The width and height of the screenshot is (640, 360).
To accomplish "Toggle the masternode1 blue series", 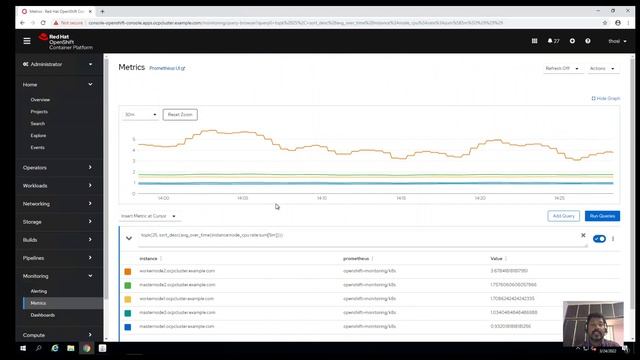I will (x=128, y=327).
